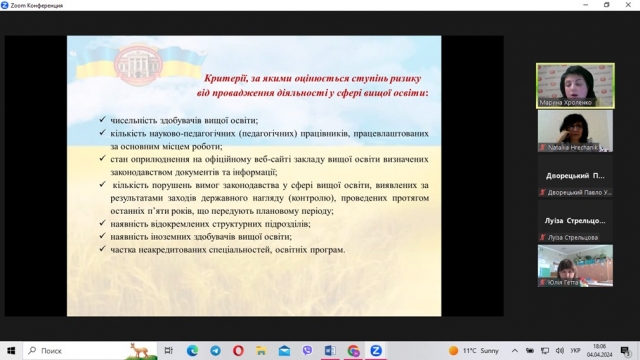
Task: Click bullet 'наявність іноземних здобувачів вищої освіти'
Action: coord(201,236)
